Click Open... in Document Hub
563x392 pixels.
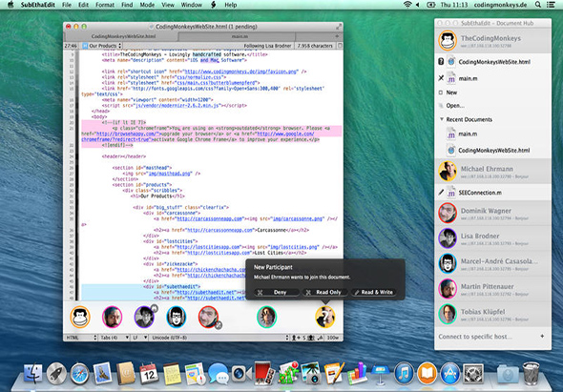[x=455, y=106]
